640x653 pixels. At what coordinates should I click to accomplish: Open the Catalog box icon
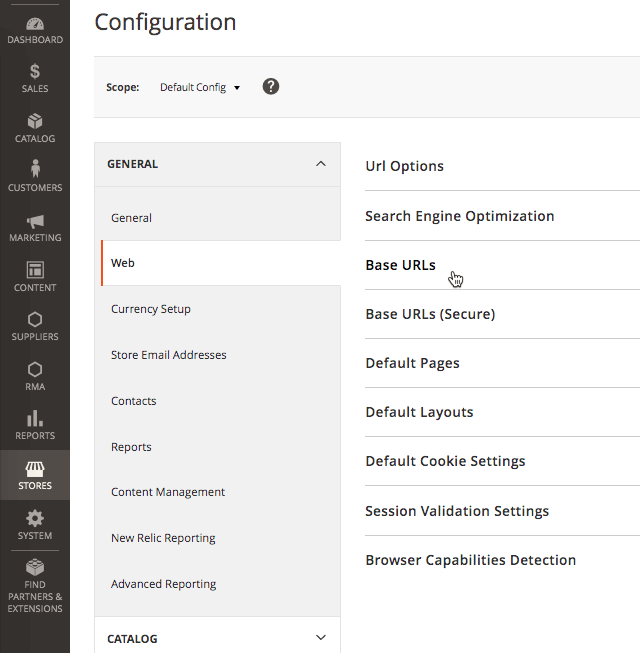[x=35, y=121]
